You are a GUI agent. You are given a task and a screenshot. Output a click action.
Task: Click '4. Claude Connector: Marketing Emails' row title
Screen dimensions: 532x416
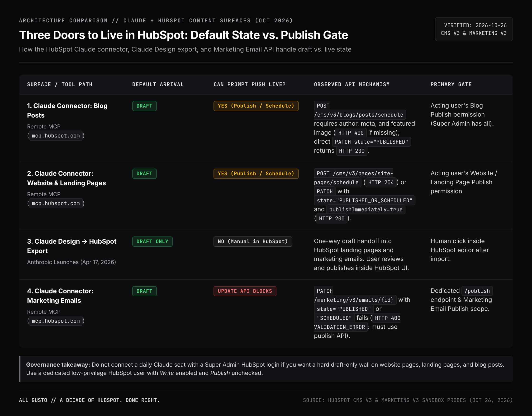(x=60, y=296)
